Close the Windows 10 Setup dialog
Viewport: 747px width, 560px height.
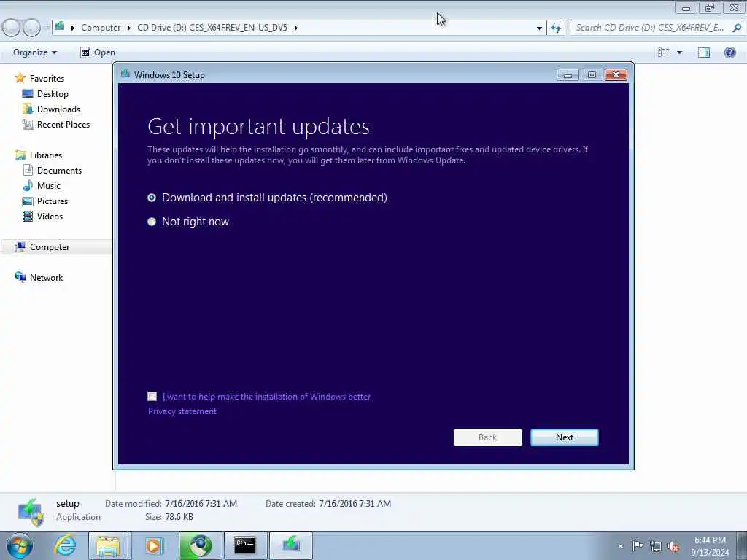(x=616, y=75)
